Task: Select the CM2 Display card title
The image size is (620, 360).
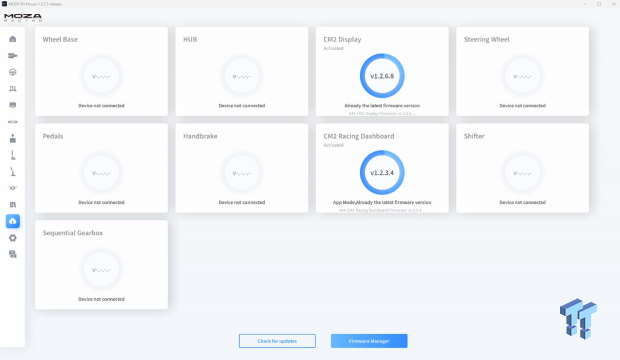Action: coord(342,39)
